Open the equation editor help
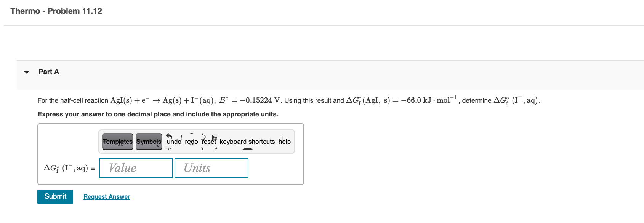Viewport: 644px width, 223px height. [x=285, y=141]
